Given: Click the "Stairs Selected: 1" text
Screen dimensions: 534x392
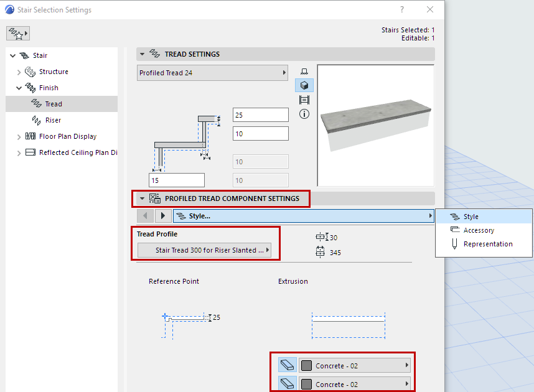Looking at the screenshot, I should click(x=408, y=30).
